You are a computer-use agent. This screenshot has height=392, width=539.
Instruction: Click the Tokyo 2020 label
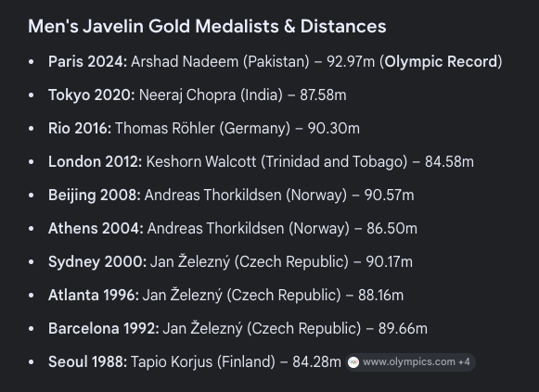point(92,95)
